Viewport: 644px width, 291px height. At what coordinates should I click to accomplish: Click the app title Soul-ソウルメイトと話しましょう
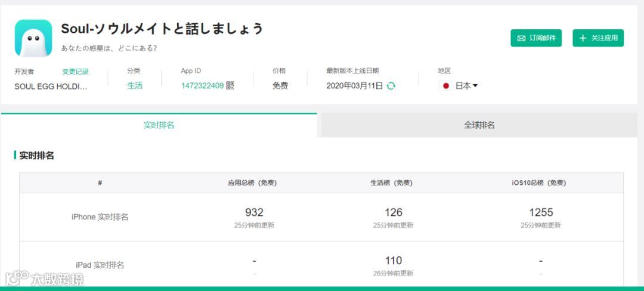pyautogui.click(x=162, y=29)
